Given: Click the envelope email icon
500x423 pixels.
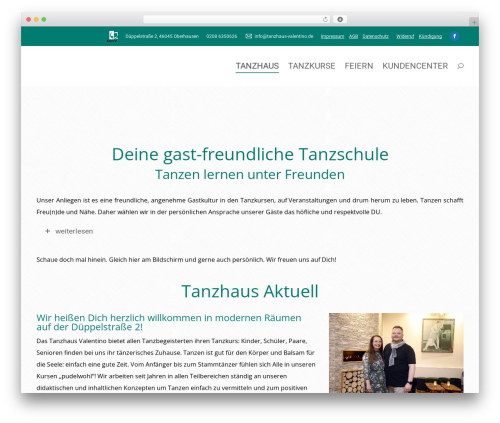Looking at the screenshot, I should [248, 36].
